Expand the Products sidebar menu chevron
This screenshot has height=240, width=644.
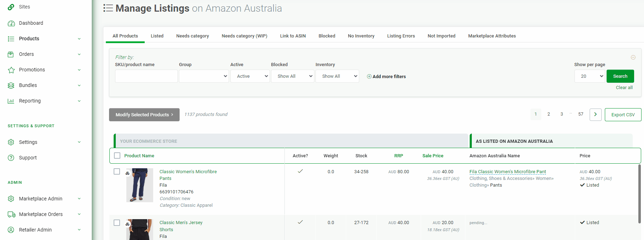pos(79,39)
